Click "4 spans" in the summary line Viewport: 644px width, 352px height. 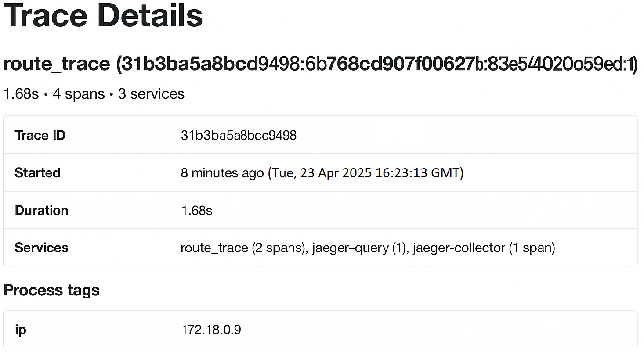coord(79,93)
